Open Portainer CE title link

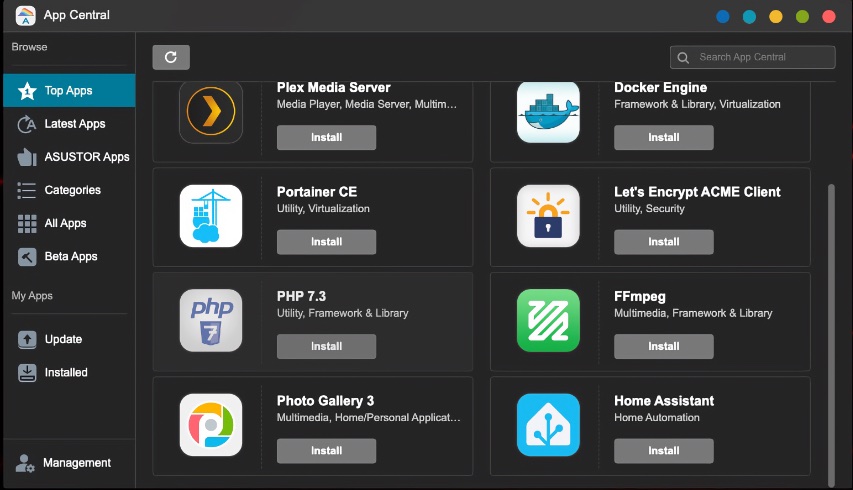(317, 192)
